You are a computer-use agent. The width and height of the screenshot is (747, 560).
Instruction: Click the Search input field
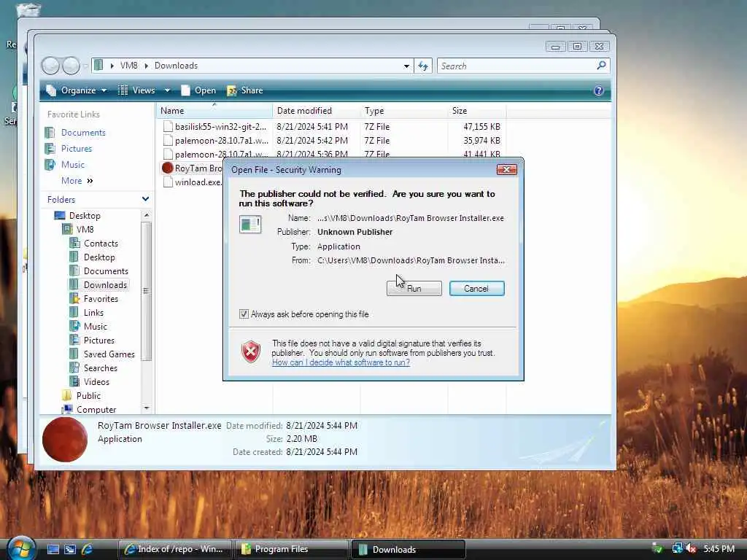516,66
